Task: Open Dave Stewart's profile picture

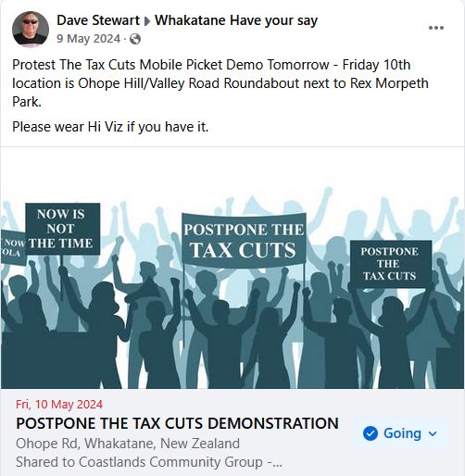Action: tap(31, 30)
